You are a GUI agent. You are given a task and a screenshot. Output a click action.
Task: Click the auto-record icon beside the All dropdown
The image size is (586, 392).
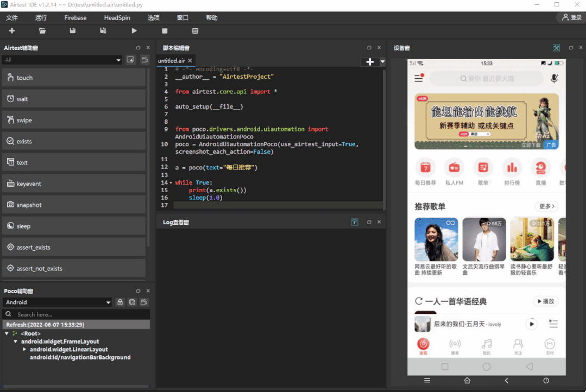coord(130,60)
